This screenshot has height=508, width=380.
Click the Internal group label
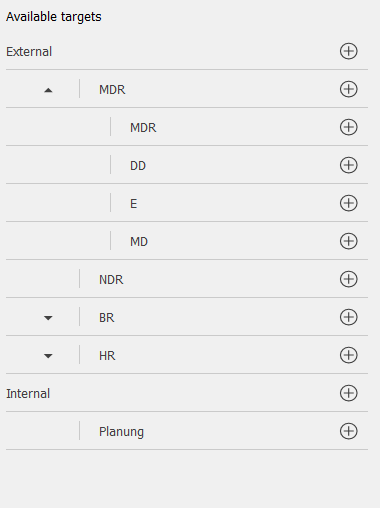click(x=28, y=394)
